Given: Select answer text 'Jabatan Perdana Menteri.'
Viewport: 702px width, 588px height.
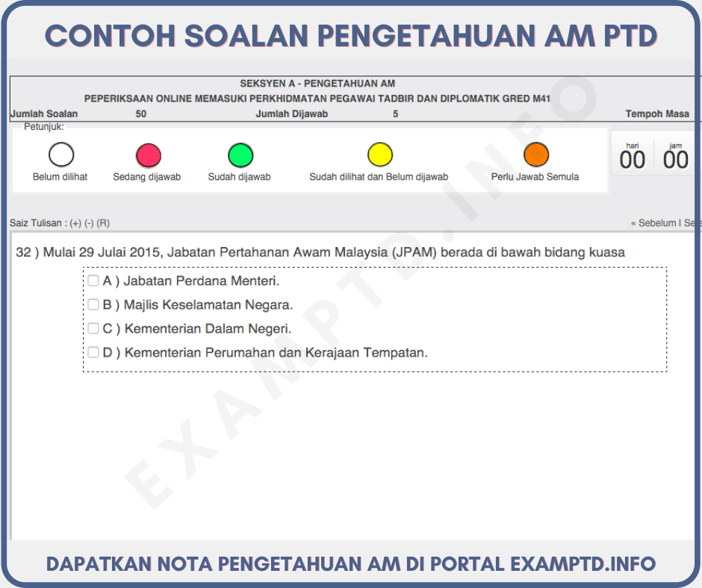Looking at the screenshot, I should 202,281.
